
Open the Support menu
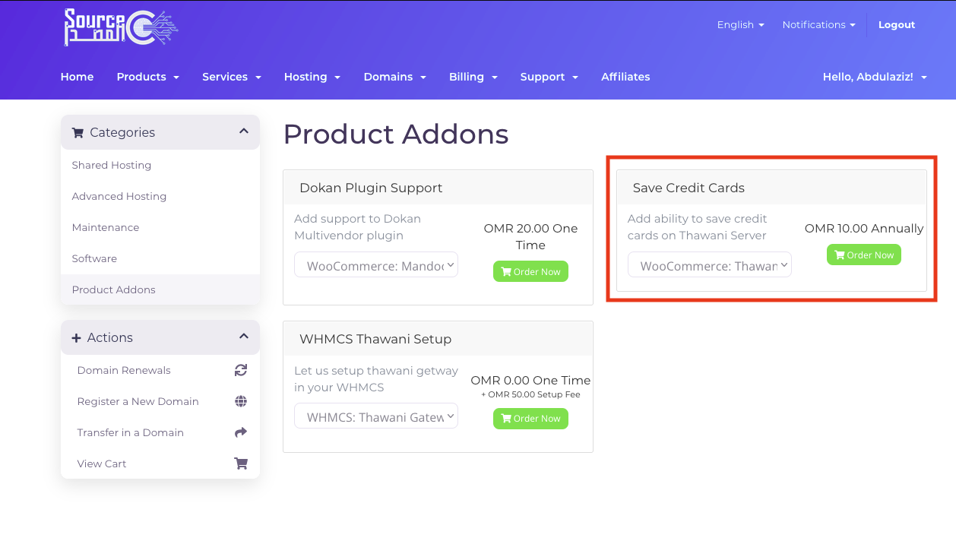[x=549, y=77]
